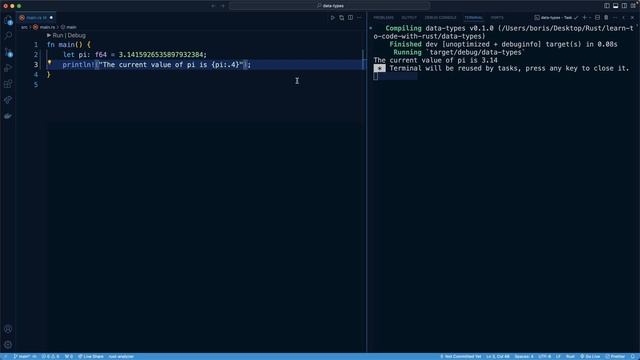
Task: Select the Terminal tab
Action: 473,18
